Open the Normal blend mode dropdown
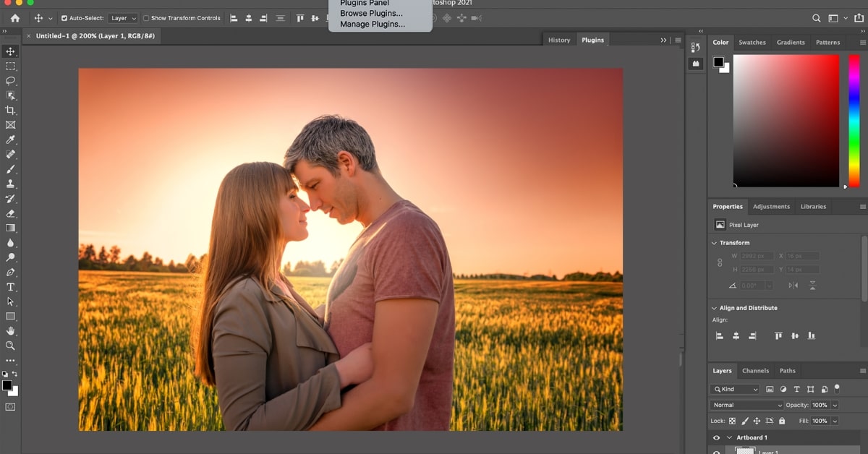 tap(746, 405)
